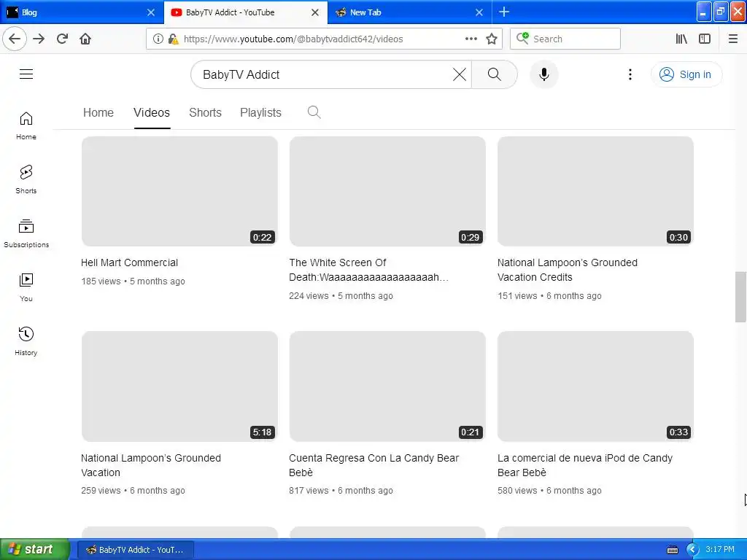Click the 0:33 iPod de Candy Bear thumbnail

coord(595,386)
